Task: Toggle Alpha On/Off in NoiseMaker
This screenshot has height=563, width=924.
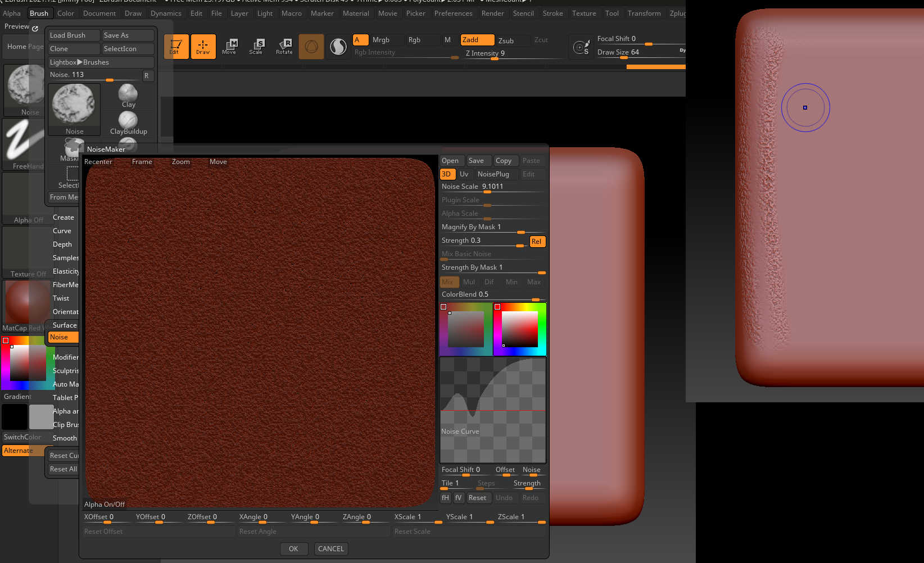Action: pyautogui.click(x=105, y=505)
